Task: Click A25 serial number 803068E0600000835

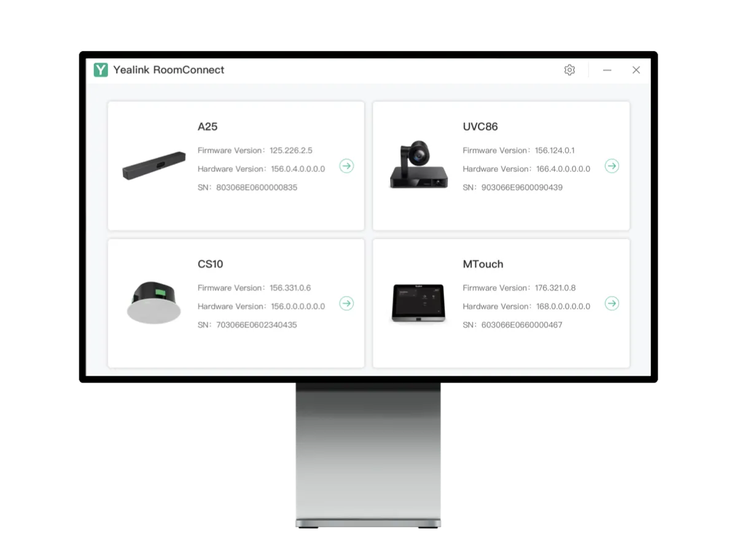Action: [x=257, y=187]
